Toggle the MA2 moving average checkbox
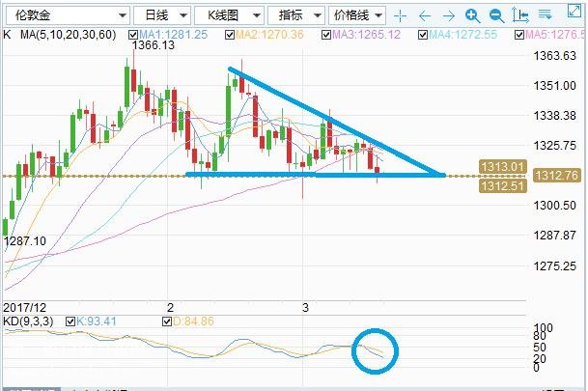 [x=229, y=35]
